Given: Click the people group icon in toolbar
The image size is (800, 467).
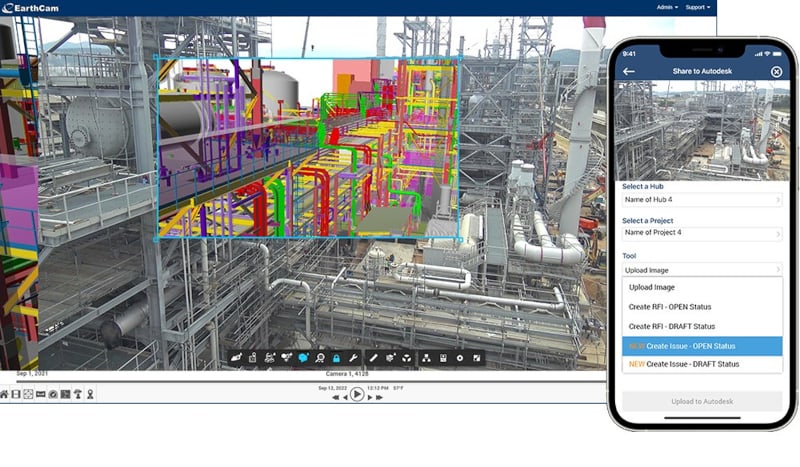Looking at the screenshot, I should pos(270,358).
